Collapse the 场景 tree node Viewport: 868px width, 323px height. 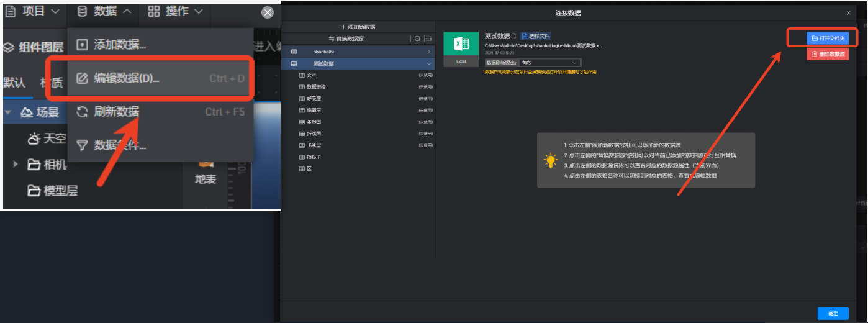(8, 112)
